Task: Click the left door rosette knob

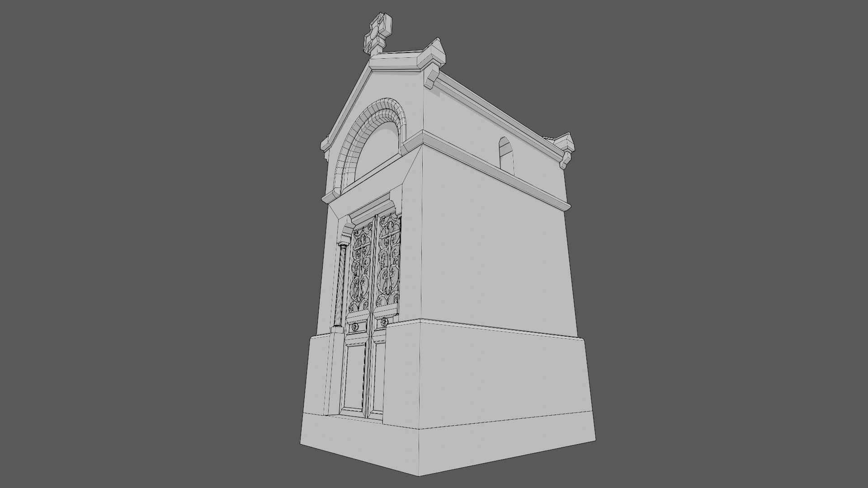Action: (x=355, y=327)
